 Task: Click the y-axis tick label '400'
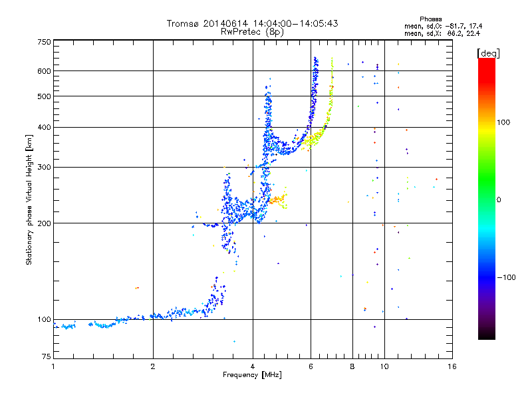tap(44, 127)
